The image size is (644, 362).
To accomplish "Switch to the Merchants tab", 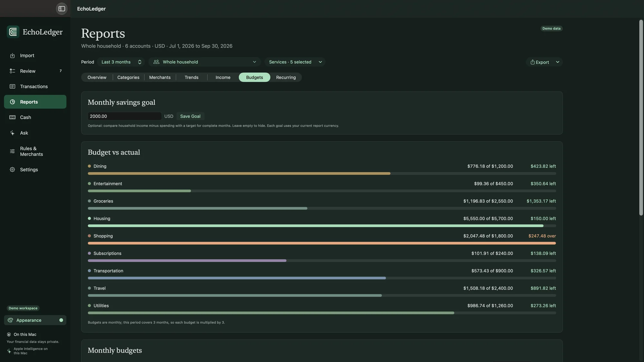I will click(x=160, y=78).
